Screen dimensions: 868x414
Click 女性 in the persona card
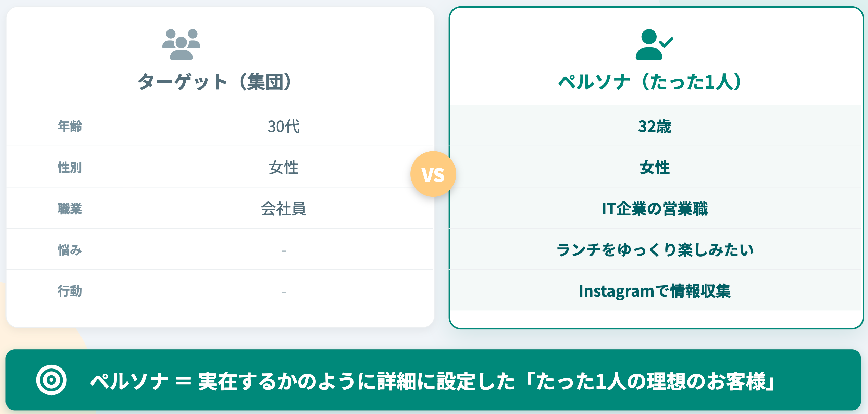click(x=655, y=168)
